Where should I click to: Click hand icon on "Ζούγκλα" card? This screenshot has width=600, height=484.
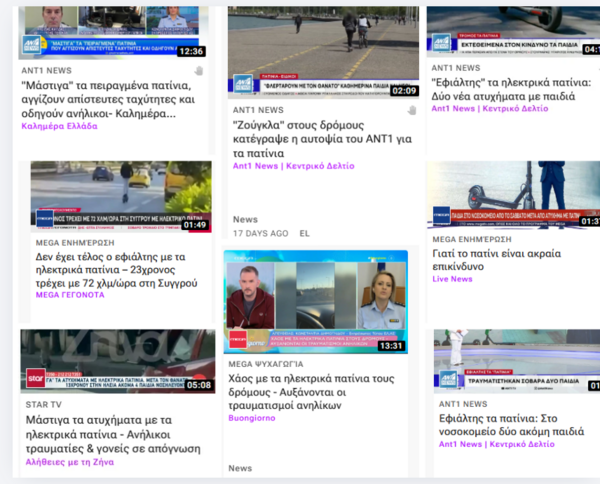[412, 111]
